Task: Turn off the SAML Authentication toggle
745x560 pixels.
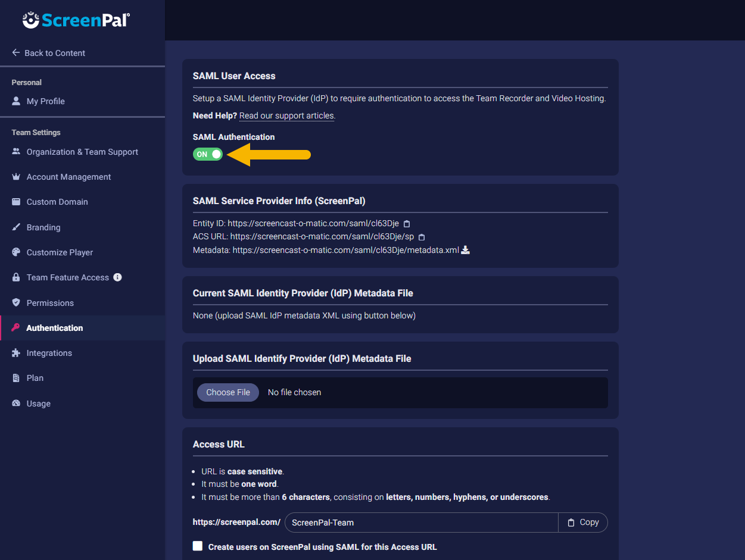Action: click(x=208, y=154)
